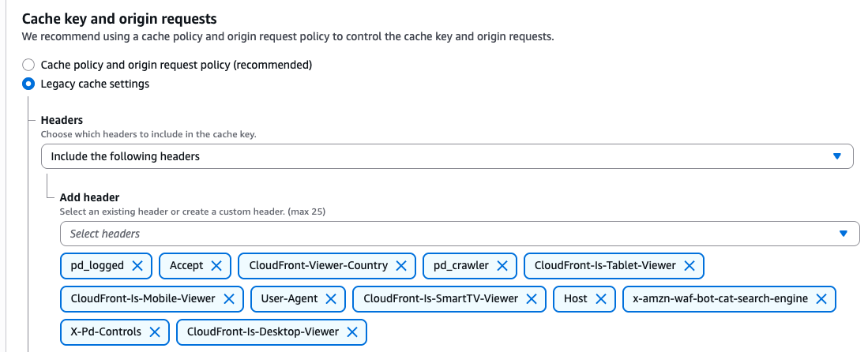Click the Legacy cache settings label text
This screenshot has height=352, width=868.
tap(95, 84)
